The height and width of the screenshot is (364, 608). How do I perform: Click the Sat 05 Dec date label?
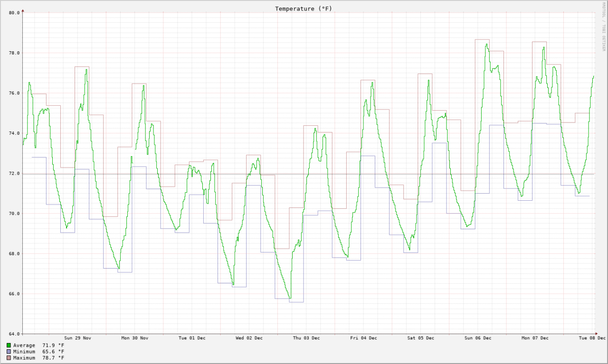coord(420,338)
